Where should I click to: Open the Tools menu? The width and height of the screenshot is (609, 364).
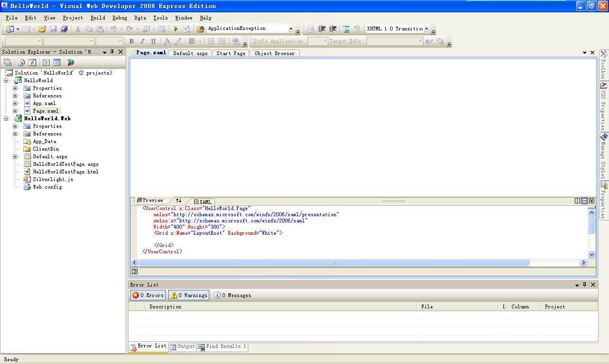point(160,18)
